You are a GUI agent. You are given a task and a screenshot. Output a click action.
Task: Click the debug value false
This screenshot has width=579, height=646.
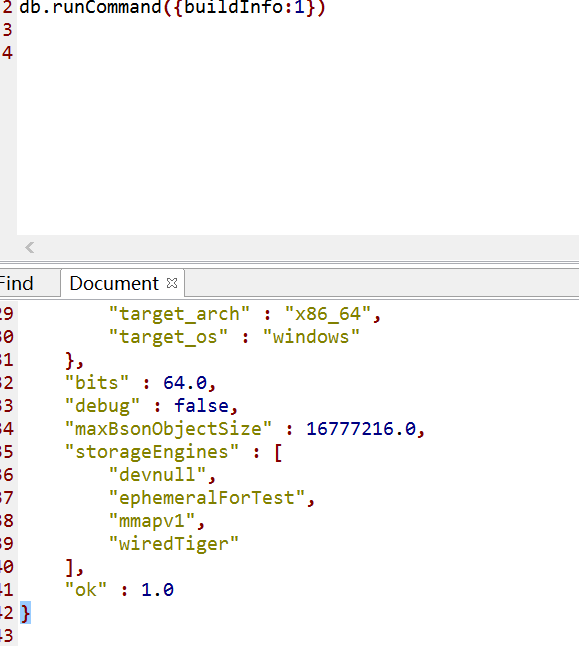pos(202,406)
